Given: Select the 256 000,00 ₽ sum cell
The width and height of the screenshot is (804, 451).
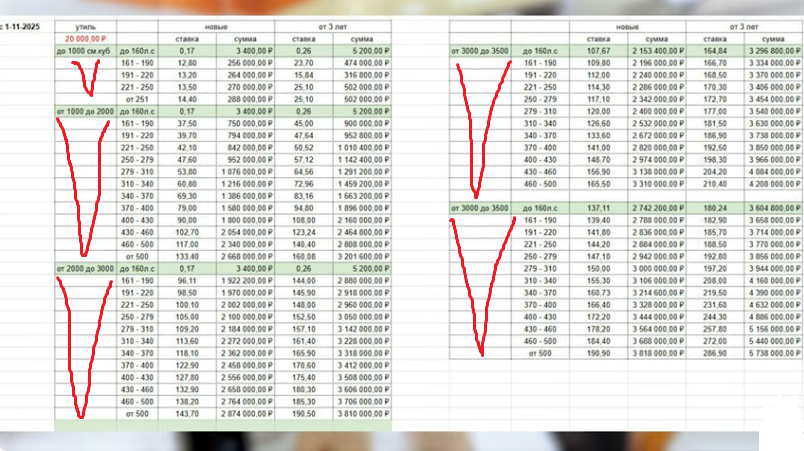Looking at the screenshot, I should (246, 63).
